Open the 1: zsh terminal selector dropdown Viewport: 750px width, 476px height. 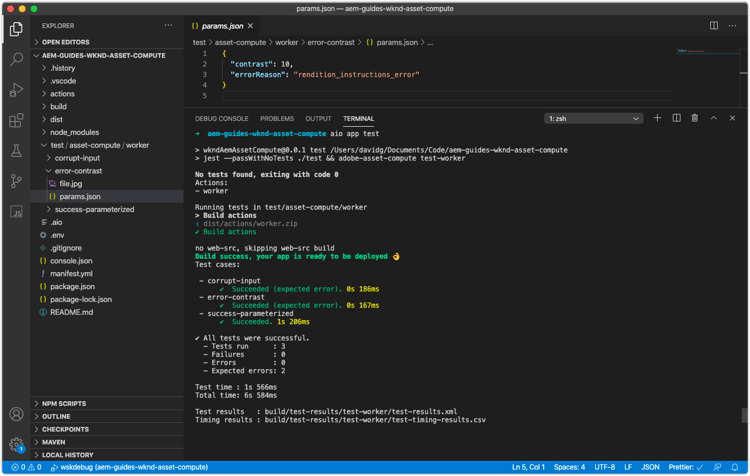coord(593,118)
